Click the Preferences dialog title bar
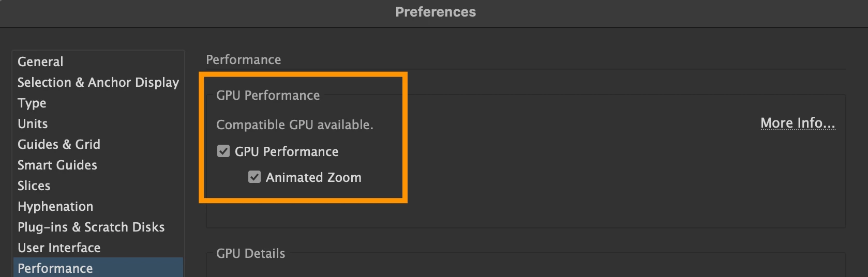This screenshot has width=868, height=277. [x=435, y=12]
